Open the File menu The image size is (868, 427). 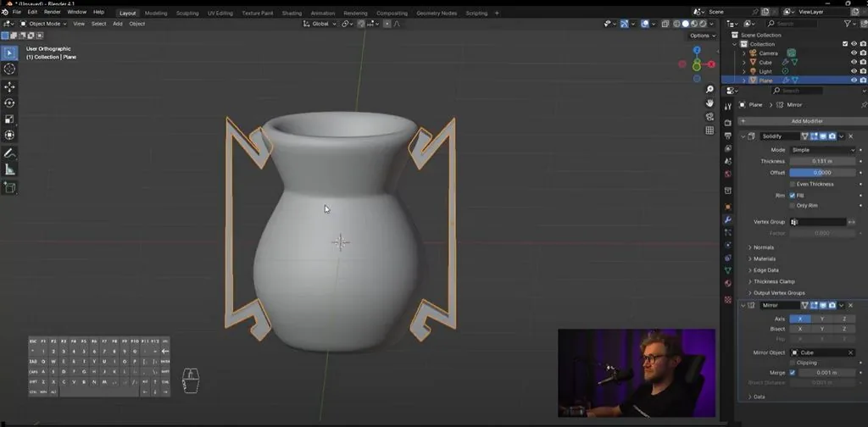point(17,12)
